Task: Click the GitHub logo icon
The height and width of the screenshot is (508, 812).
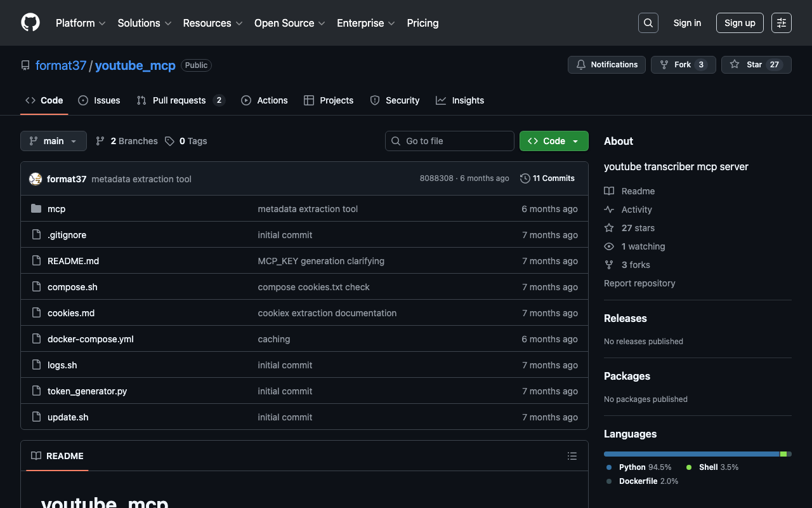Action: tap(30, 23)
